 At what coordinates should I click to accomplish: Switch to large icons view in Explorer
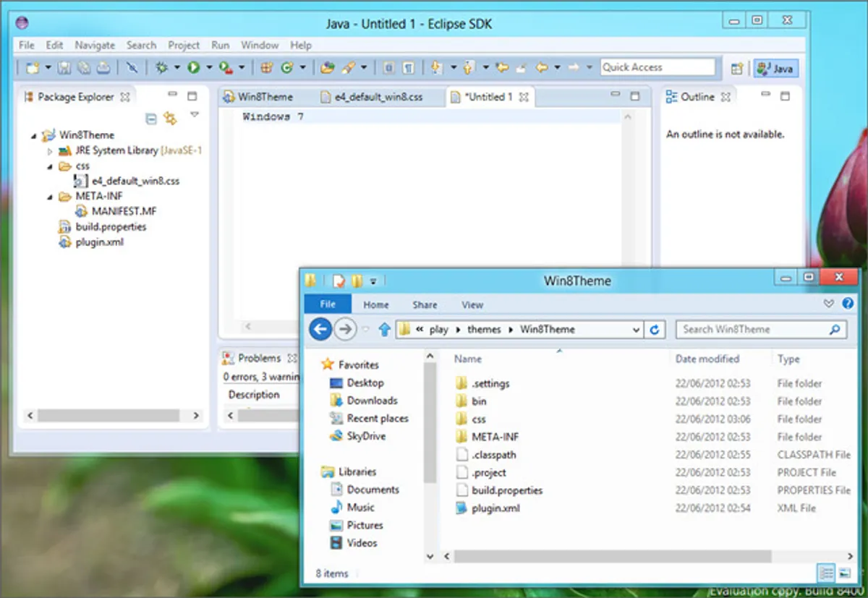point(845,573)
